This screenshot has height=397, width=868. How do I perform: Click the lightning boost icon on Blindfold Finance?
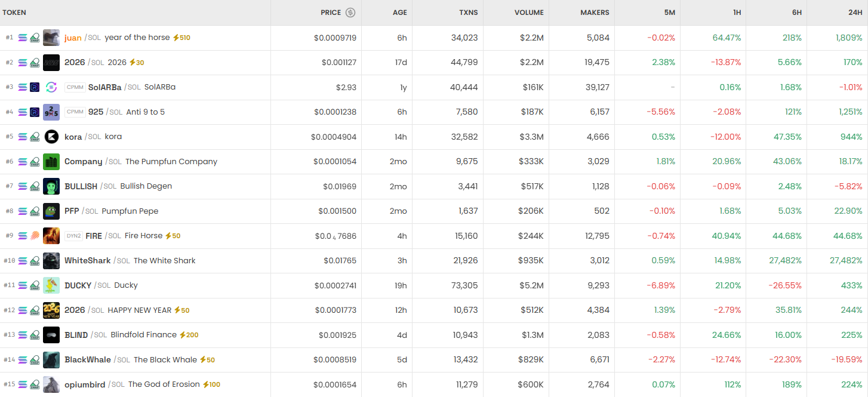183,335
